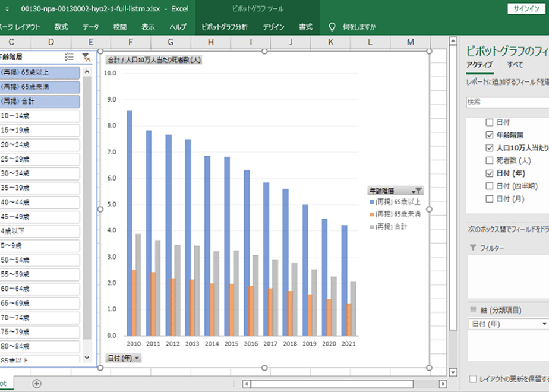
Task: Select slicer item 60~64歳
Action: pyautogui.click(x=39, y=289)
